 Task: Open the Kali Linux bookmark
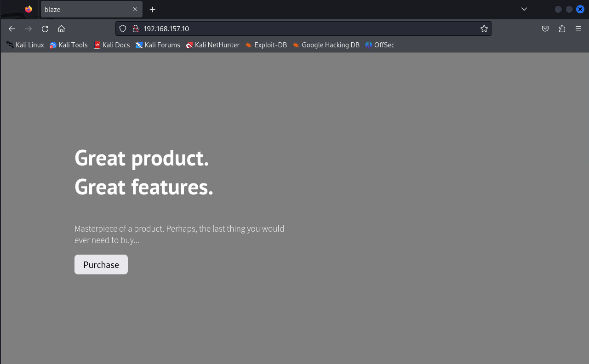tap(25, 45)
